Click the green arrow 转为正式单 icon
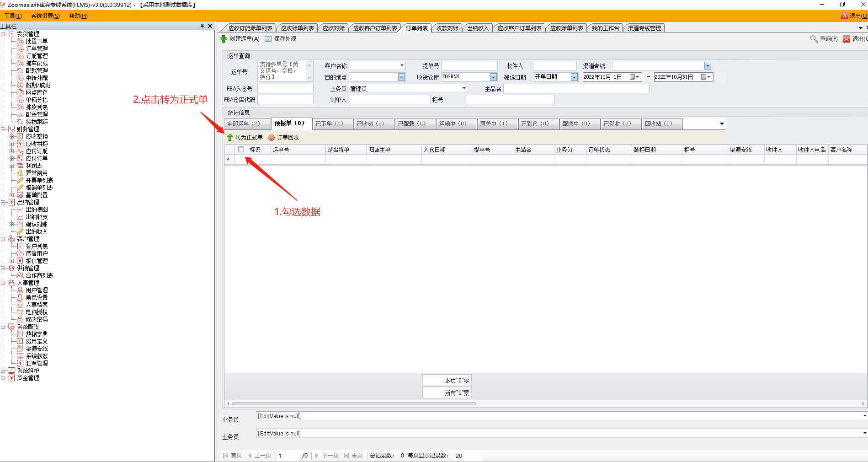The image size is (868, 462). click(230, 138)
